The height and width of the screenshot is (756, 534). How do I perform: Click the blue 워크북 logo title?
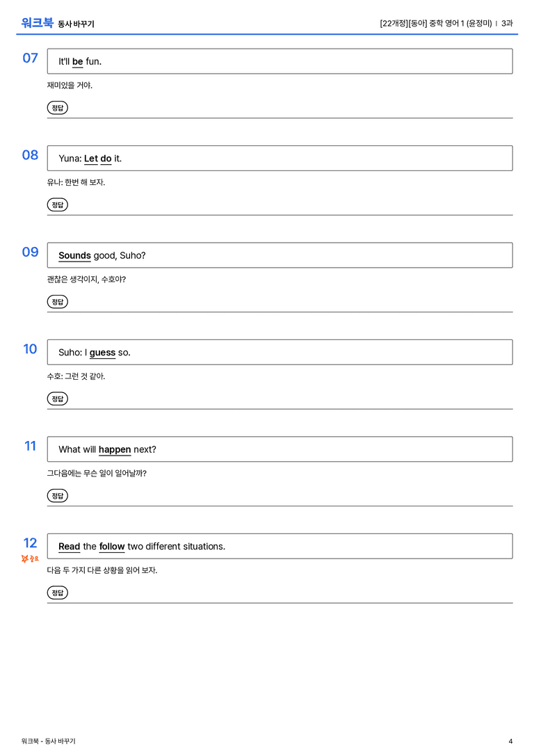coord(37,23)
